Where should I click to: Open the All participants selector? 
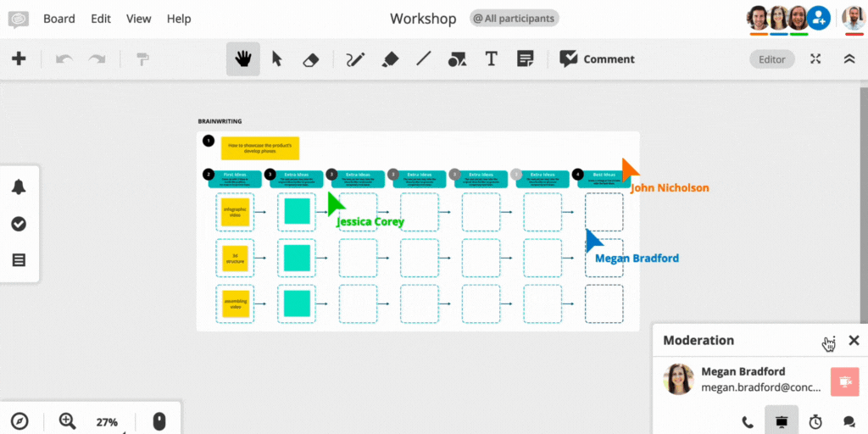(x=515, y=19)
